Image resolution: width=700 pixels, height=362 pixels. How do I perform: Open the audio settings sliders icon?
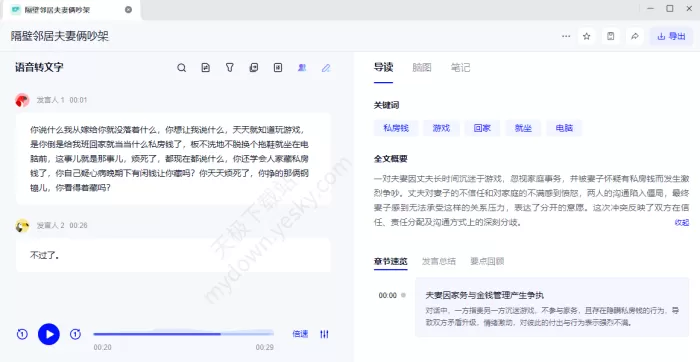click(325, 334)
